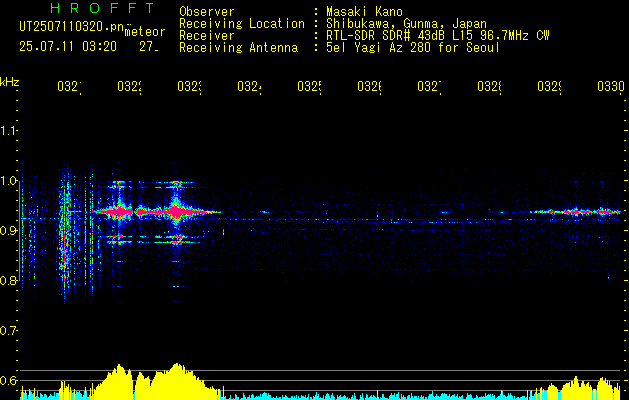Click the 'Receiving Location' label
The height and width of the screenshot is (400, 629).
(242, 24)
